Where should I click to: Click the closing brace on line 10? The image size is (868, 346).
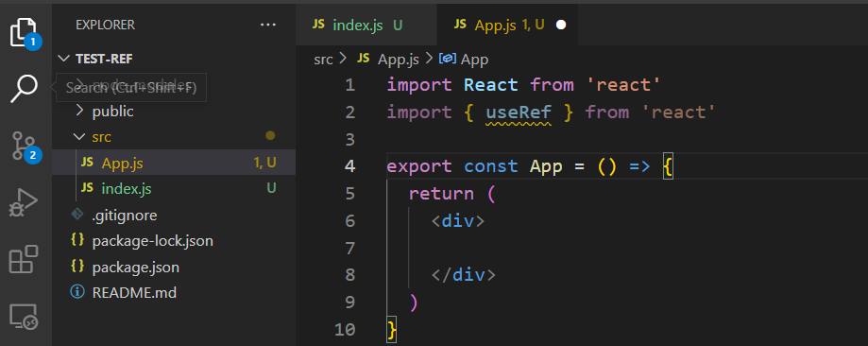click(x=392, y=329)
